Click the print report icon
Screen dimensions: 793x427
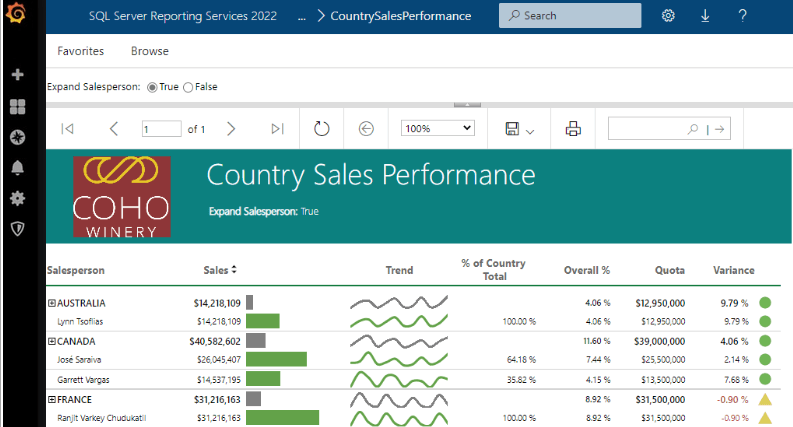tap(573, 129)
